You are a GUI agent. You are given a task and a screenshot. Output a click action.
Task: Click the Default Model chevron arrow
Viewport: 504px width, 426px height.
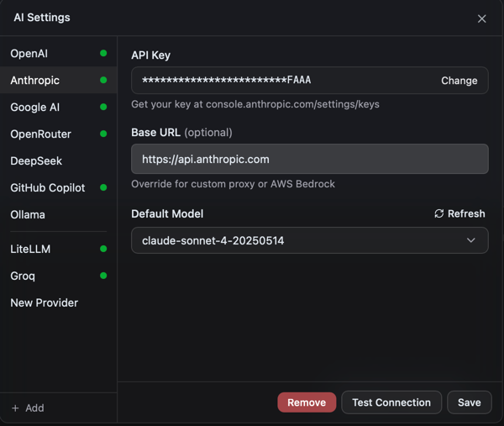tap(471, 240)
